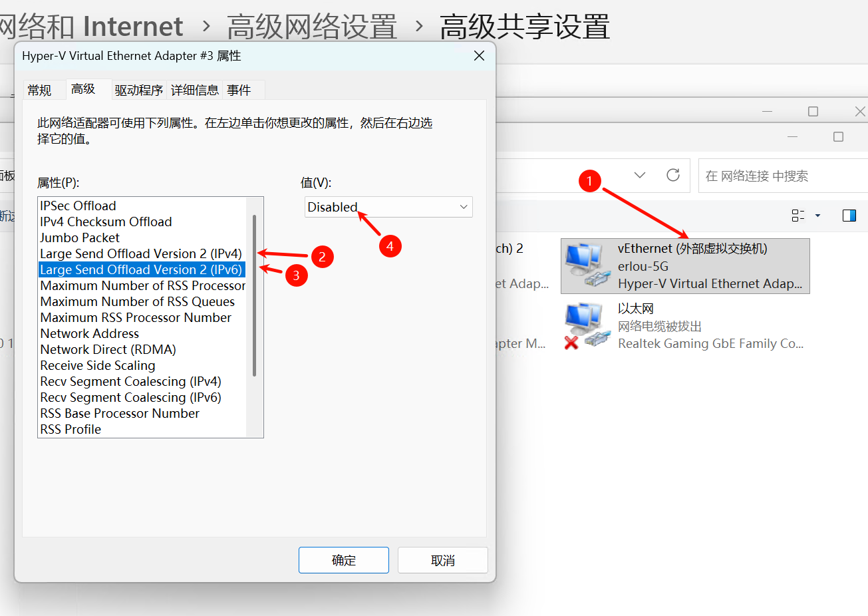
Task: Click the property list vertical scrollbar
Action: tap(255, 295)
